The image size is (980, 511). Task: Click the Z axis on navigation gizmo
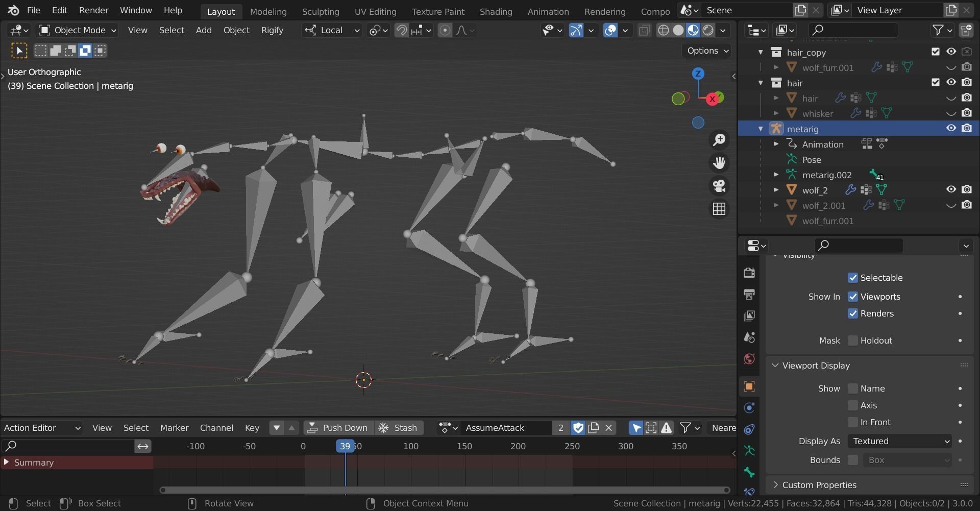(x=698, y=74)
